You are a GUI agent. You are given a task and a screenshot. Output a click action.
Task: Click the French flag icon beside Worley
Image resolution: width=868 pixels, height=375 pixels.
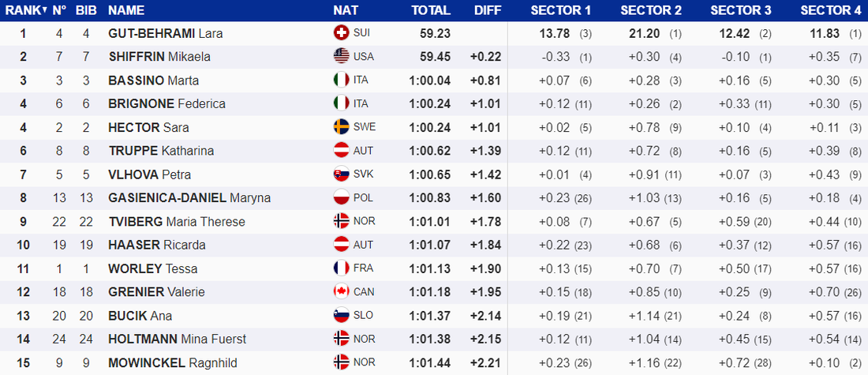coord(341,268)
